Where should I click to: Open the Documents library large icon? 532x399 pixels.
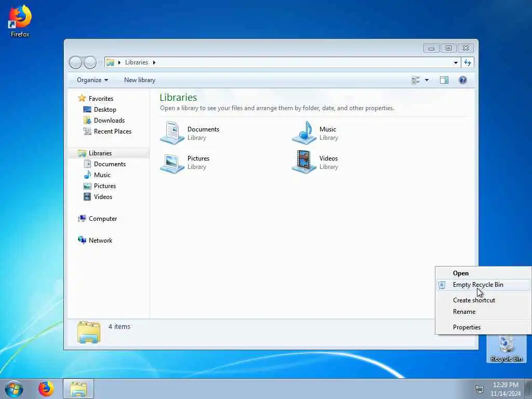click(172, 133)
